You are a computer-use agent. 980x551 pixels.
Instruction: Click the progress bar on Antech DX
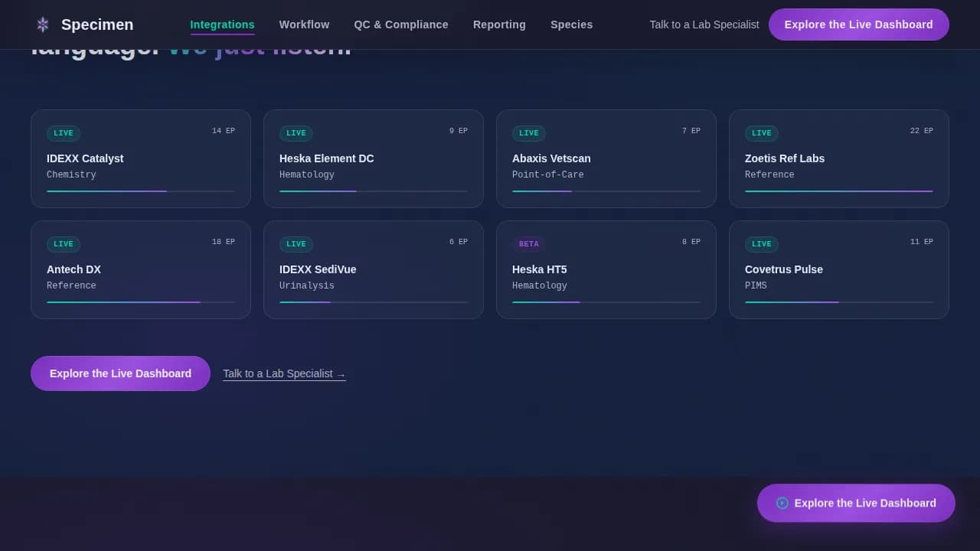coord(141,302)
